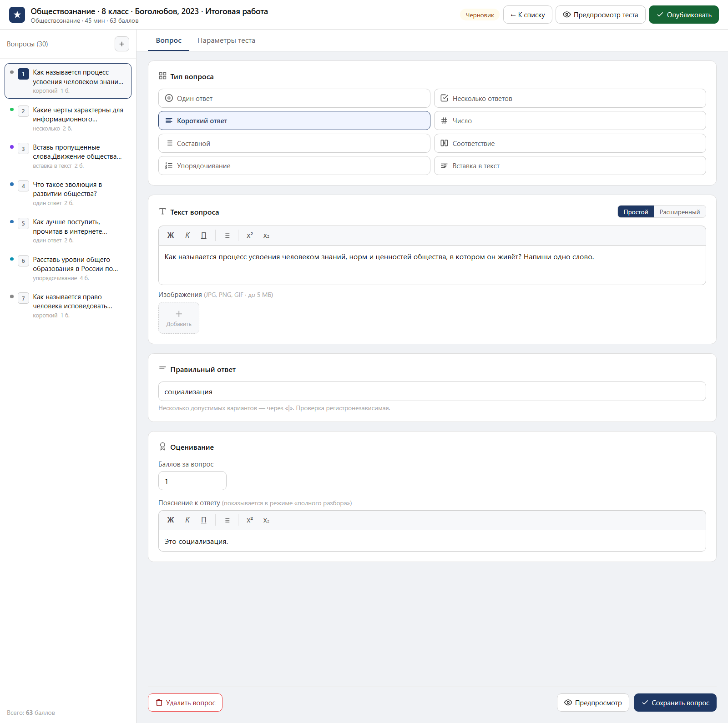Switch editor to Простой mode
This screenshot has width=728, height=723.
click(636, 212)
